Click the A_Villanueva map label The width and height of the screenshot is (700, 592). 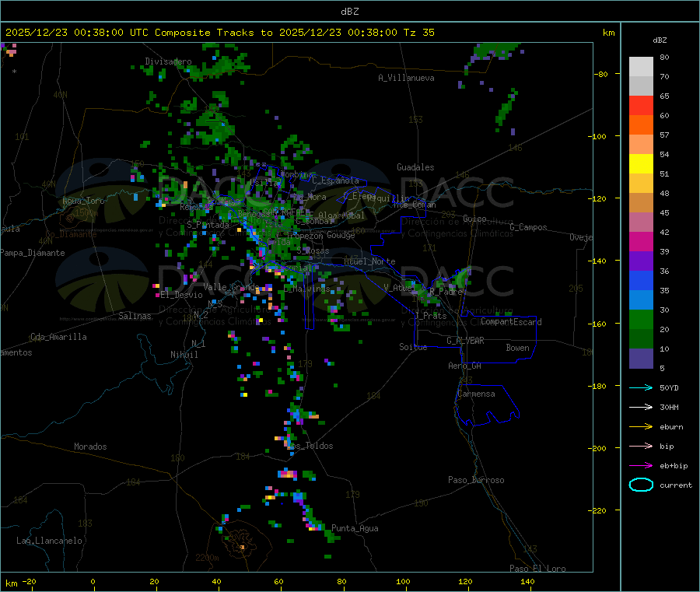pyautogui.click(x=406, y=78)
